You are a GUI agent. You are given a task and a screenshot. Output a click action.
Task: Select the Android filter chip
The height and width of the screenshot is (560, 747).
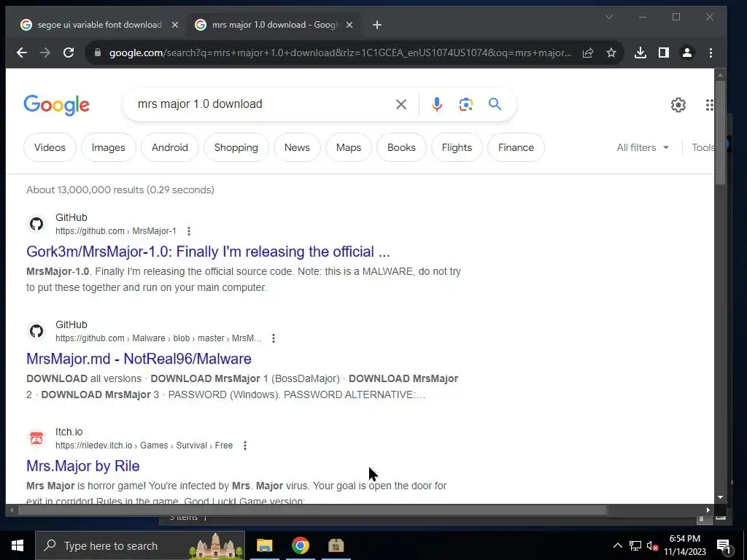[x=169, y=147]
